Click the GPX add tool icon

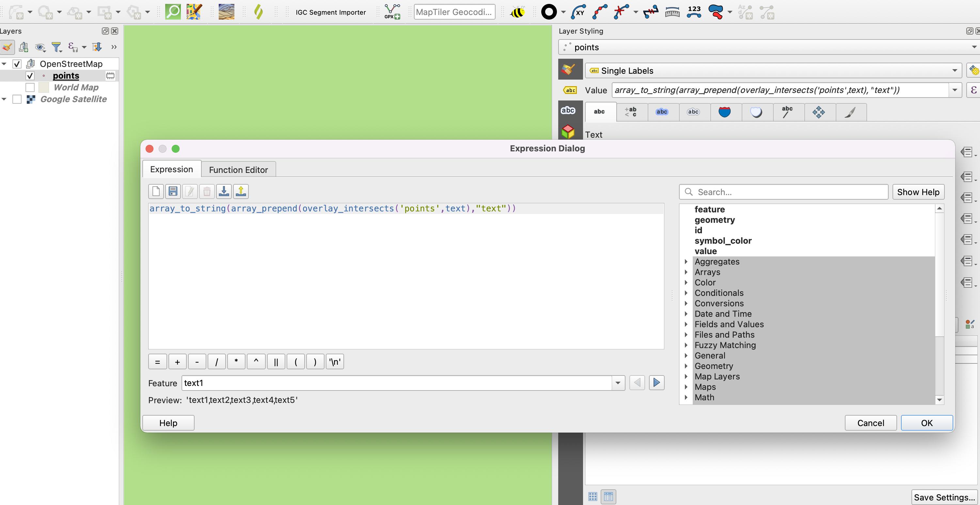(392, 12)
